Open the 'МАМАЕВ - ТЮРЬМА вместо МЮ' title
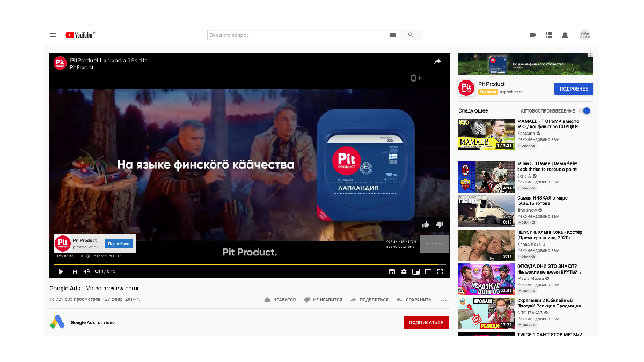 [548, 124]
